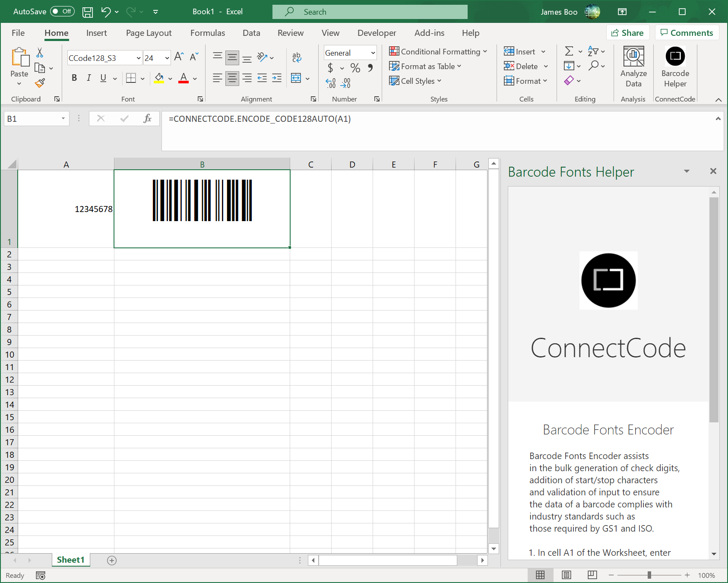Screen dimensions: 728x583
Task: Toggle Center horizontal alignment
Action: tap(232, 78)
